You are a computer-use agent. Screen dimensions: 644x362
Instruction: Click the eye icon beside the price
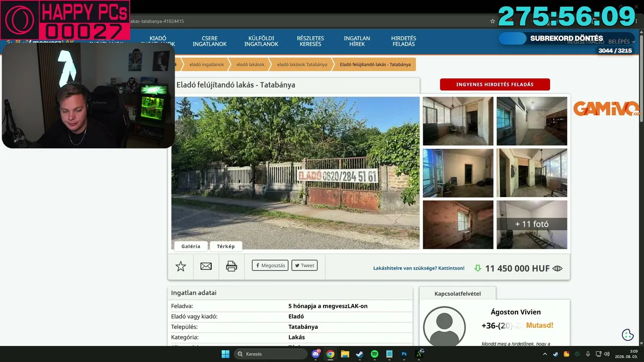(557, 268)
